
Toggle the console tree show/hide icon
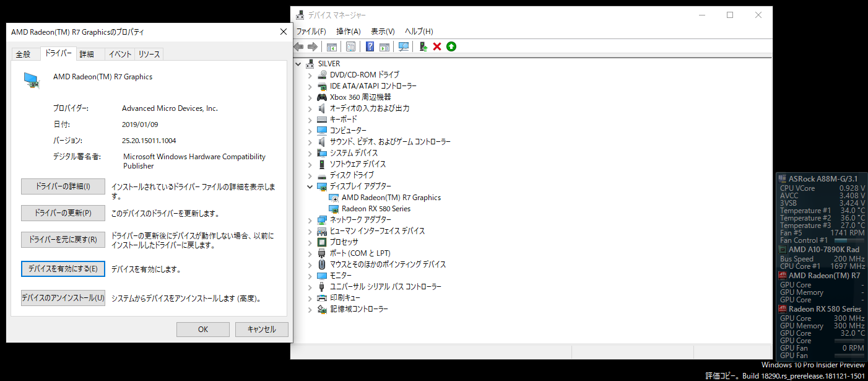pos(332,46)
